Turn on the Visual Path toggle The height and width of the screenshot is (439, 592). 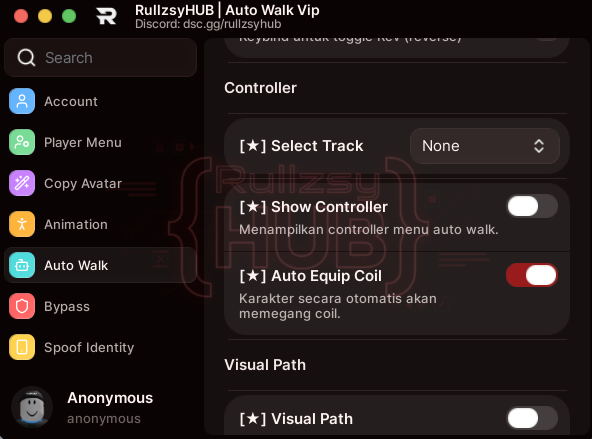[x=532, y=418]
